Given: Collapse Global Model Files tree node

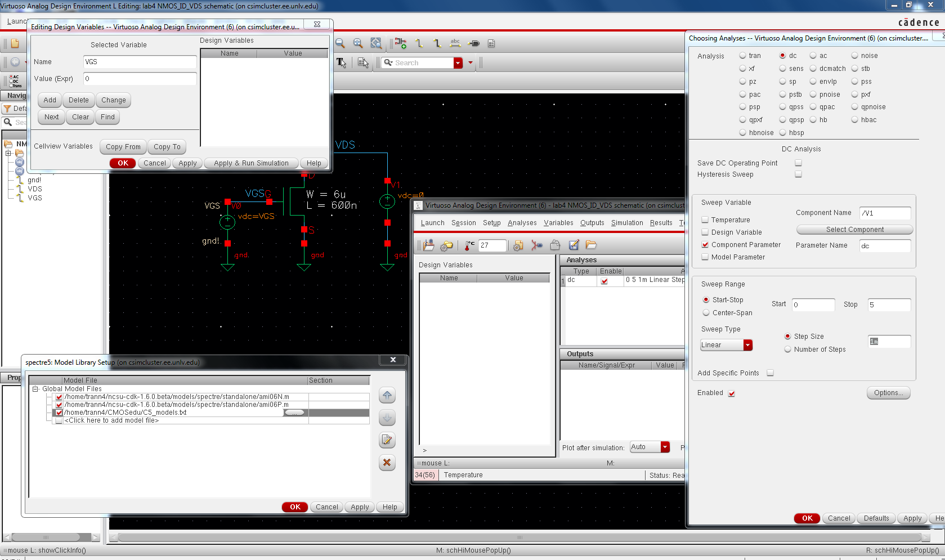Looking at the screenshot, I should click(35, 389).
